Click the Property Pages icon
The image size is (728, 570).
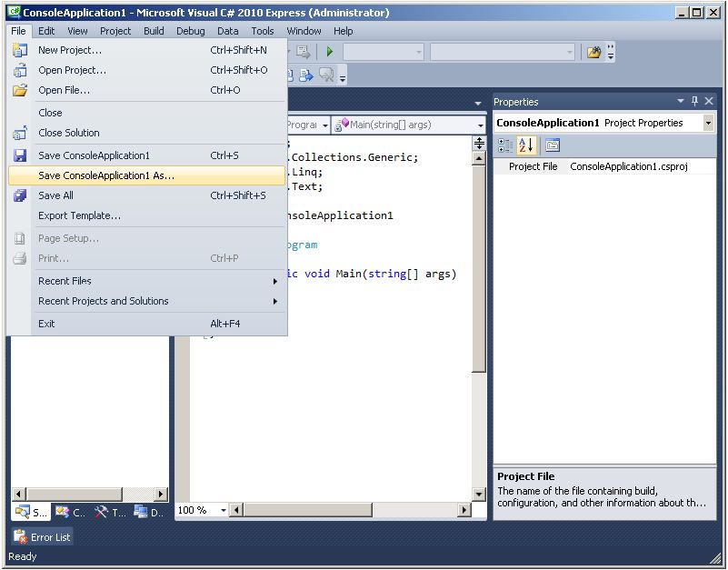coord(552,145)
